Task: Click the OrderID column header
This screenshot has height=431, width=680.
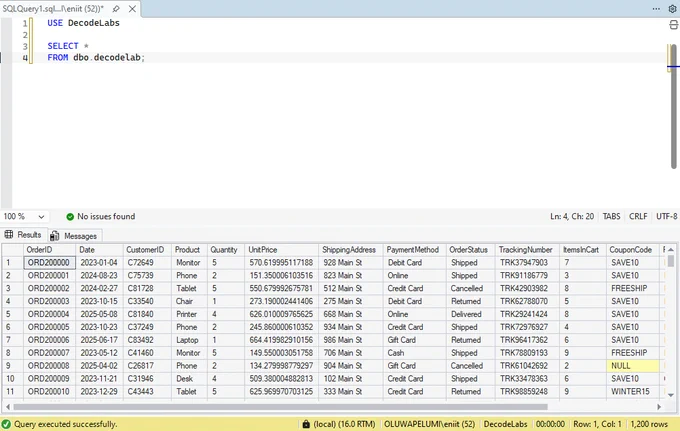Action: coord(49,250)
